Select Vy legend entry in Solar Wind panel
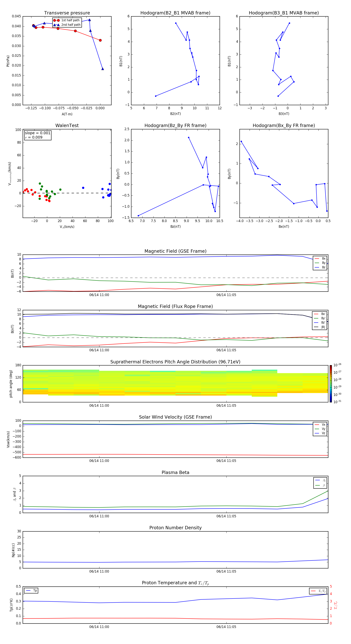This screenshot has height=644, width=351. pos(320,429)
